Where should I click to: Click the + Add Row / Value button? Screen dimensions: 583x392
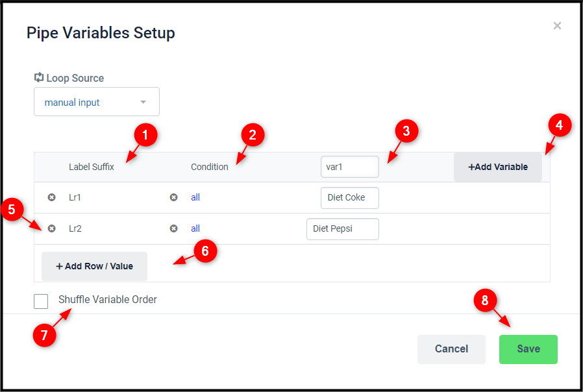pyautogui.click(x=94, y=266)
